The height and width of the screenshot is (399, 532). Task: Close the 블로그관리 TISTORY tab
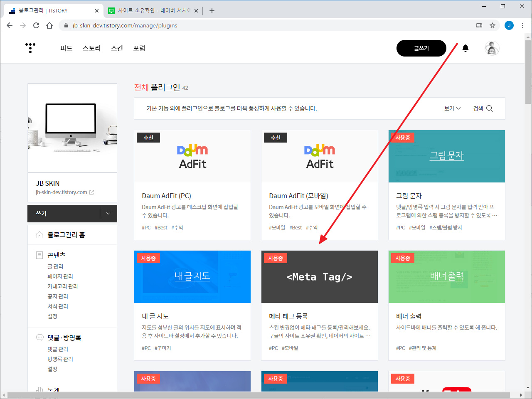[96, 11]
